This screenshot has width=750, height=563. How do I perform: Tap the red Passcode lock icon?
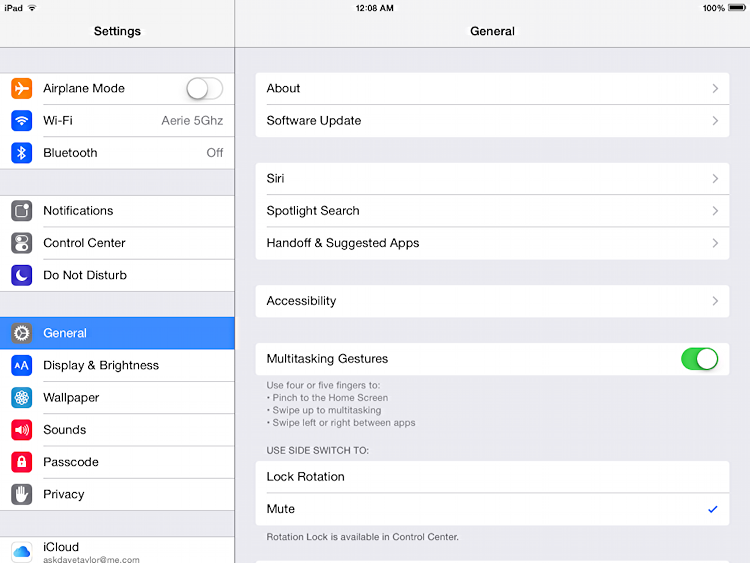pyautogui.click(x=22, y=462)
